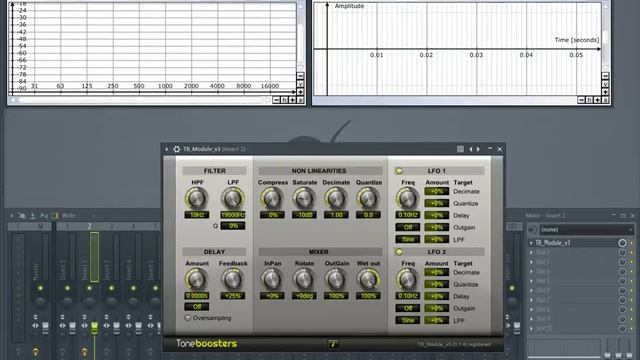Viewport: 640px width, 360px height.
Task: Click the Decimate knob
Action: (x=336, y=199)
